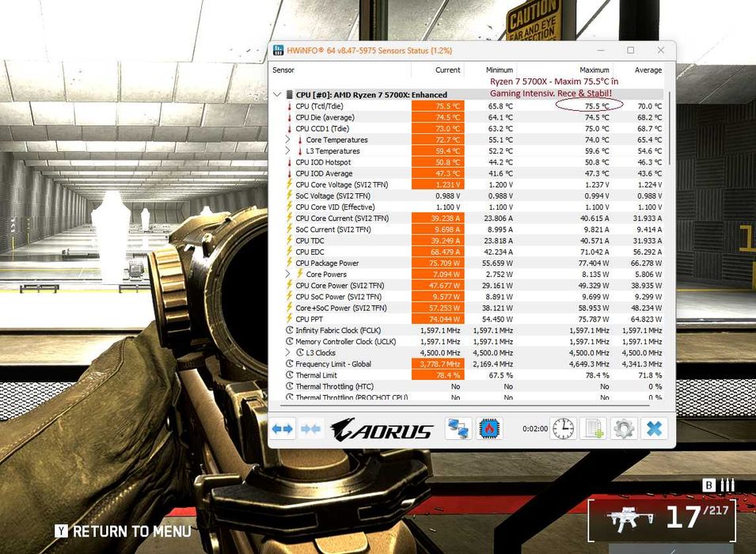Screen dimensions: 756x554
Task: Click the rifle weapon icon in game HUD
Action: tap(630, 520)
